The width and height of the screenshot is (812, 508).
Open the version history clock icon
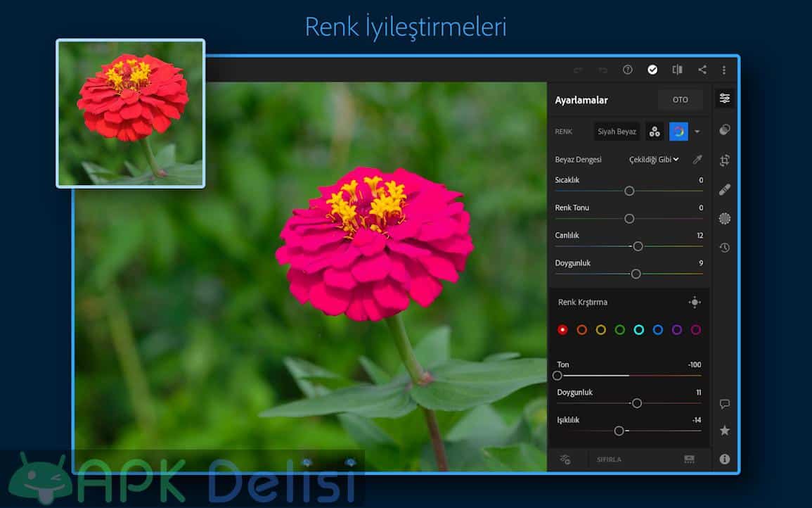click(725, 248)
